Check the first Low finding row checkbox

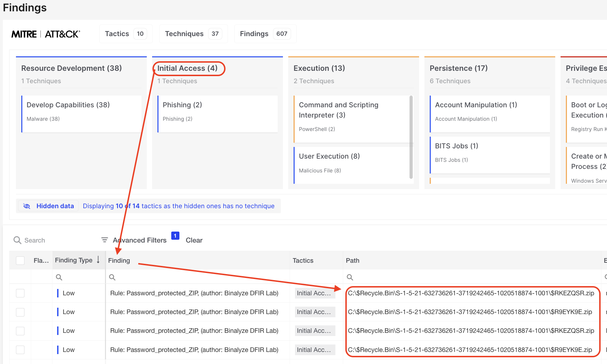click(x=20, y=293)
